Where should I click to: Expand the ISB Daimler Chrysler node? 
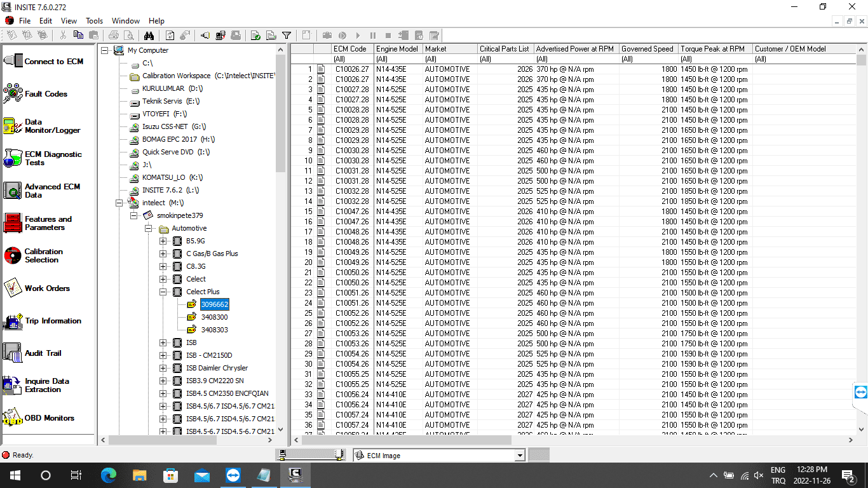(163, 368)
